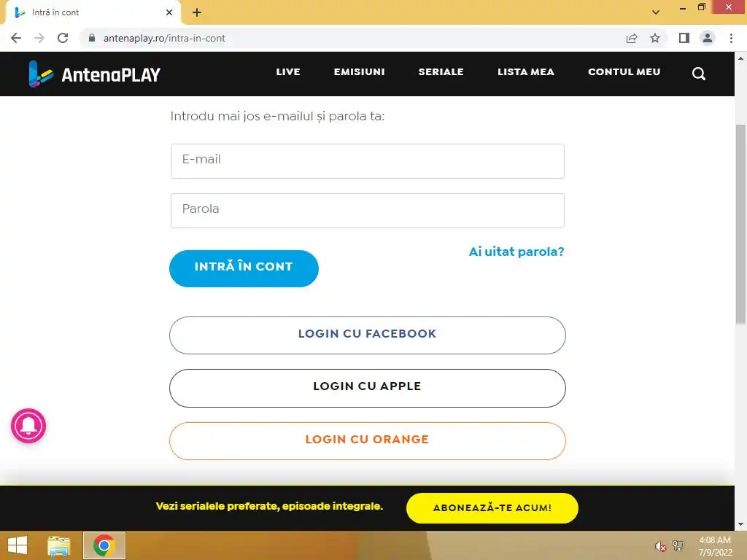This screenshot has width=747, height=560.
Task: Click the pink notification bell icon
Action: (x=28, y=425)
